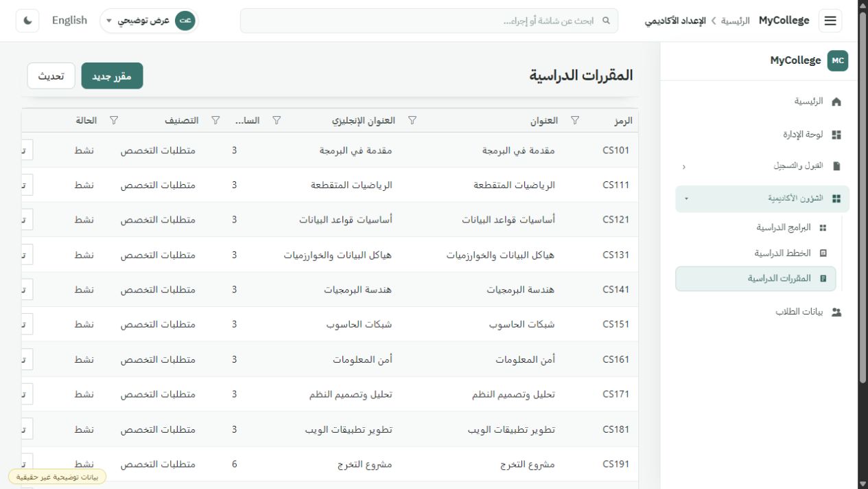Click the تحديث refresh button
868x489 pixels.
[51, 76]
